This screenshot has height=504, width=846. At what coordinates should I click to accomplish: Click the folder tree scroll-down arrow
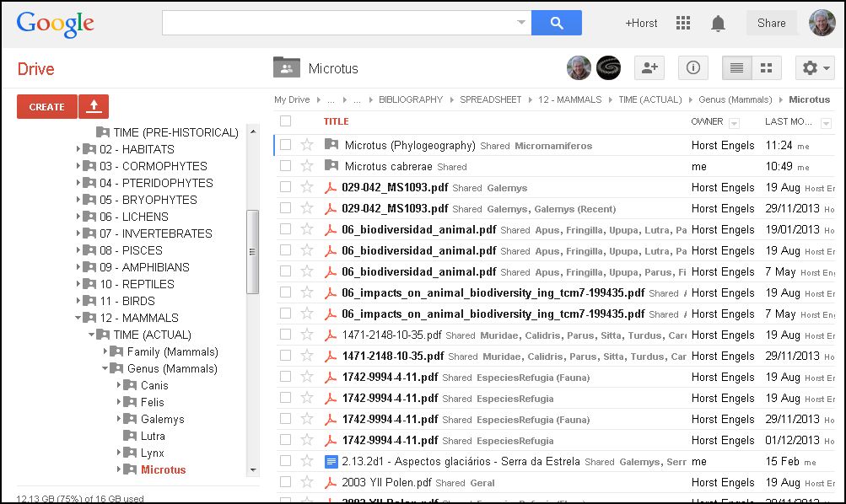pos(252,470)
